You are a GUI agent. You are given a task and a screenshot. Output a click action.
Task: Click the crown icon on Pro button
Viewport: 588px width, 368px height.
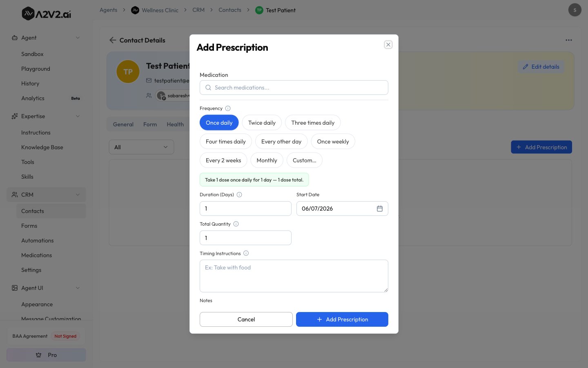pyautogui.click(x=39, y=355)
